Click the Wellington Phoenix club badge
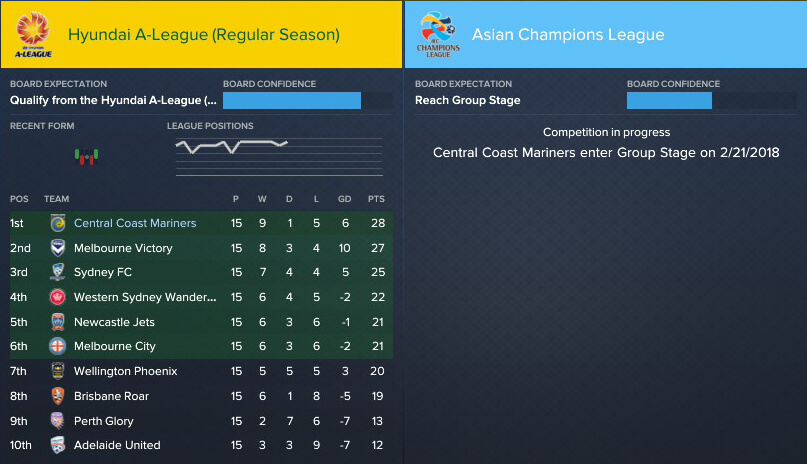 pos(58,371)
